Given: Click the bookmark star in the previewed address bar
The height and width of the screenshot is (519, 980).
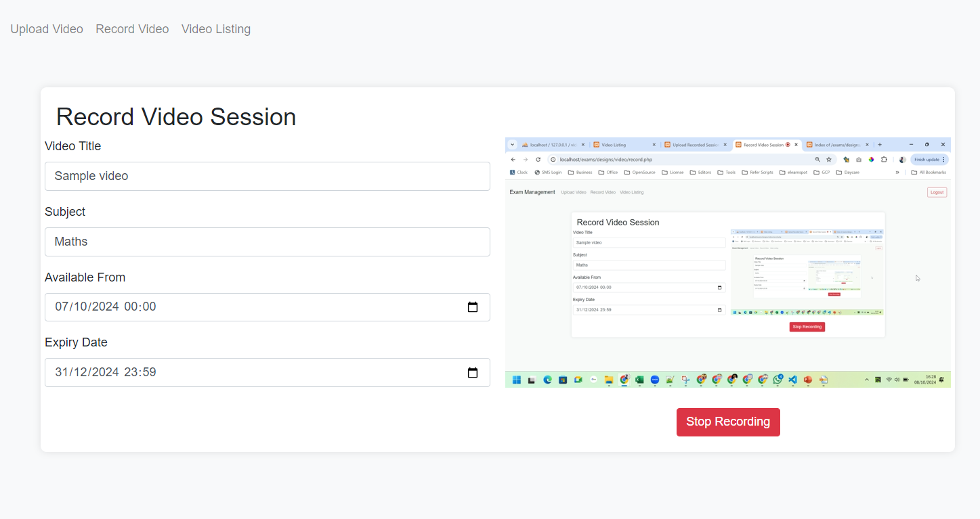Looking at the screenshot, I should (x=829, y=160).
